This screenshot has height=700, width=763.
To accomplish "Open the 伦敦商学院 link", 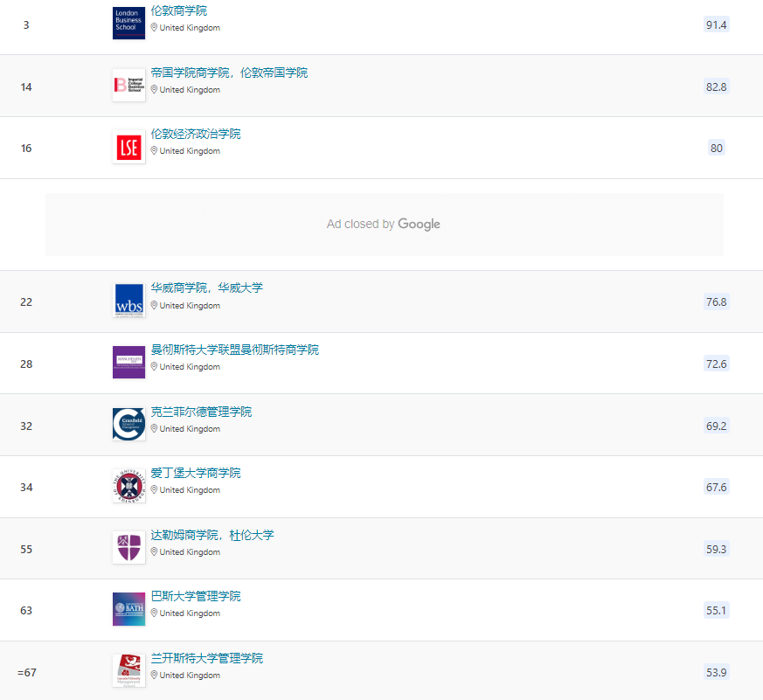I will pos(179,10).
